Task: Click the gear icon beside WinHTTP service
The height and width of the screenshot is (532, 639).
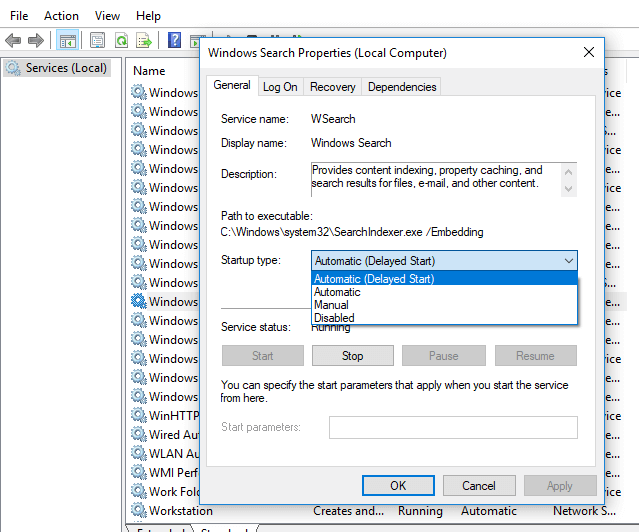Action: click(x=139, y=415)
